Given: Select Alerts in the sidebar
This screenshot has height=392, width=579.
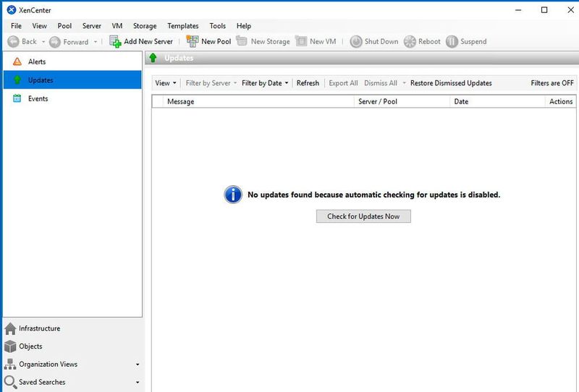Looking at the screenshot, I should [x=72, y=61].
